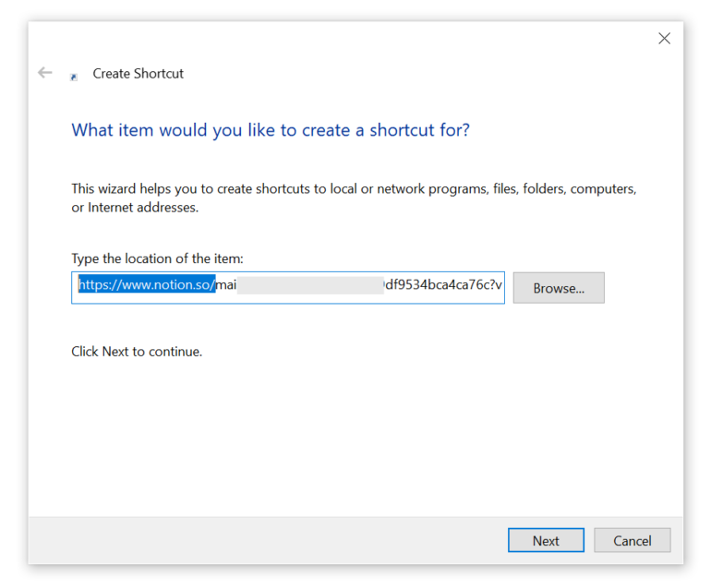Screen dimensions: 711x588
Task: Click the blank white area below the instruction text
Action: click(x=355, y=434)
